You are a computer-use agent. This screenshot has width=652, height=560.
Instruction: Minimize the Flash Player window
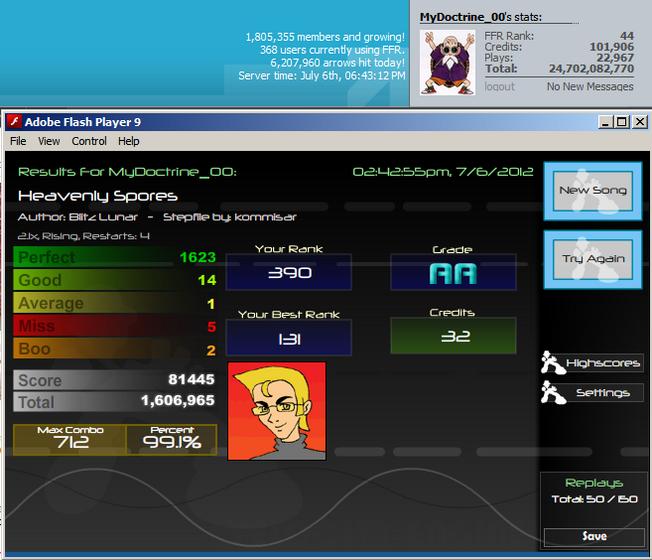pyautogui.click(x=605, y=122)
